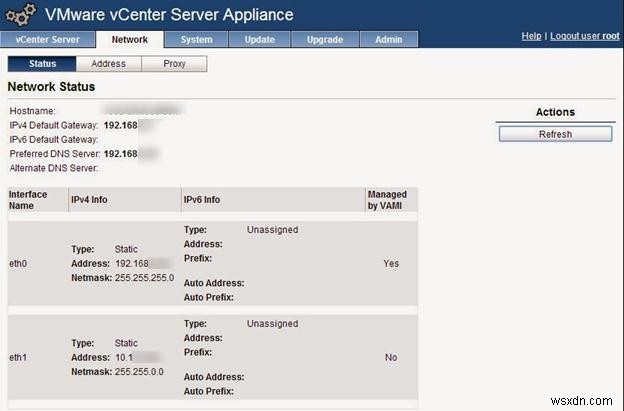
Task: Click the VMware gears logo icon
Action: [x=21, y=14]
